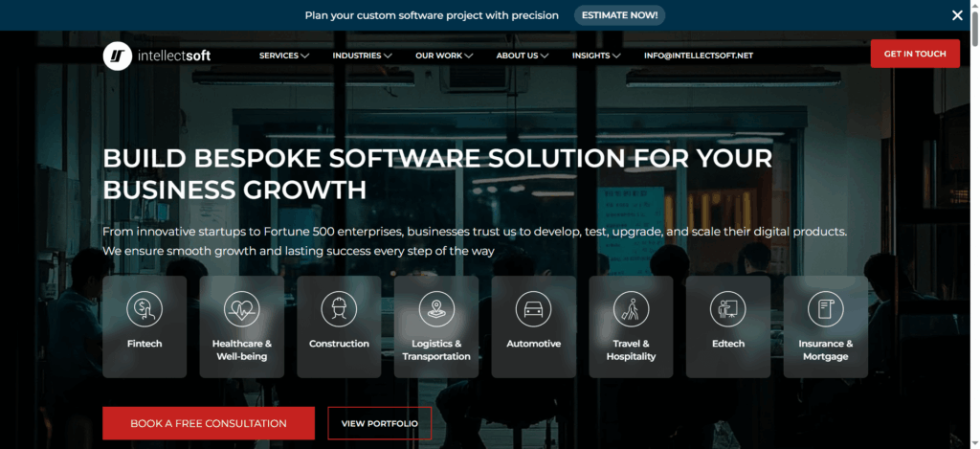Select the Logistics map pin icon
The height and width of the screenshot is (449, 980).
pyautogui.click(x=436, y=309)
